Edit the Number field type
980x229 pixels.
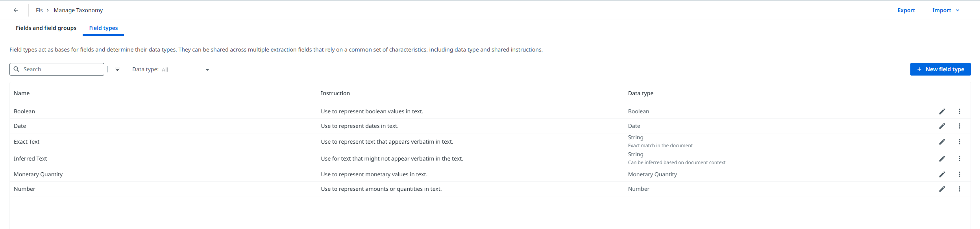point(942,189)
